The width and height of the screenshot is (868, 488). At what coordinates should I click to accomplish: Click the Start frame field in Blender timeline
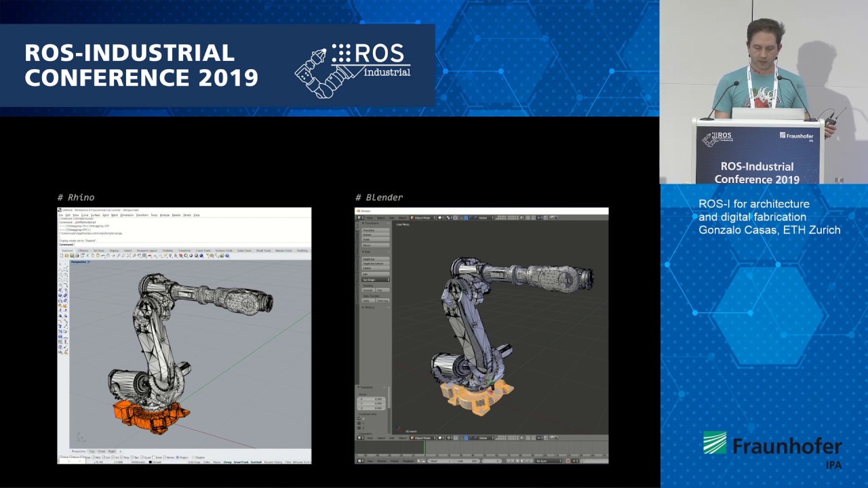tap(441, 461)
